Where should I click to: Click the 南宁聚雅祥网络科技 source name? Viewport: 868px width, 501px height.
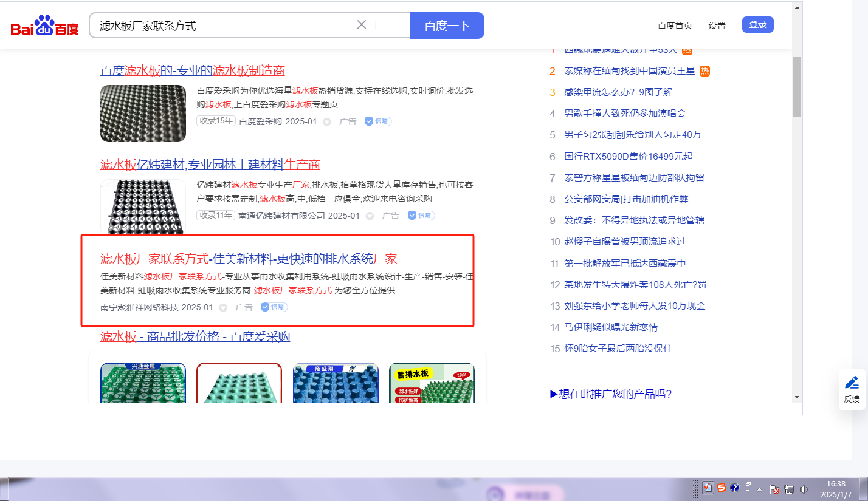tap(139, 307)
